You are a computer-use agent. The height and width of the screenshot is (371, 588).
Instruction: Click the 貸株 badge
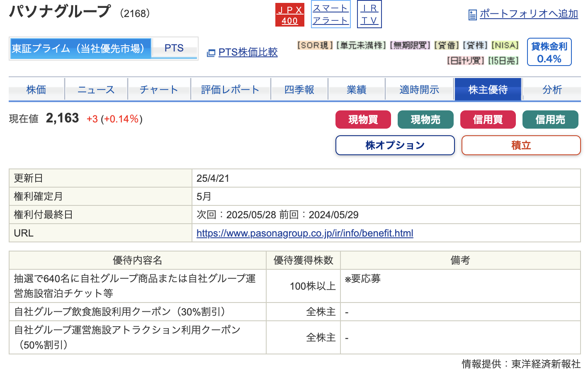475,45
